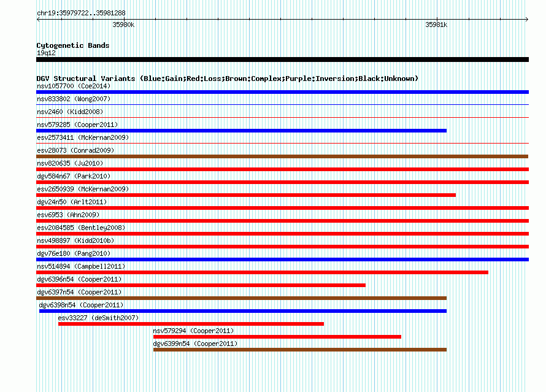The width and height of the screenshot is (546, 392).
Task: Open the nsv498897 (Kidd2010b) label
Action: pos(75,240)
